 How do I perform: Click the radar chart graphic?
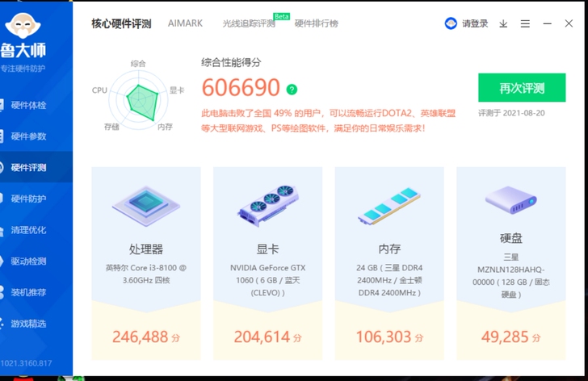139,102
